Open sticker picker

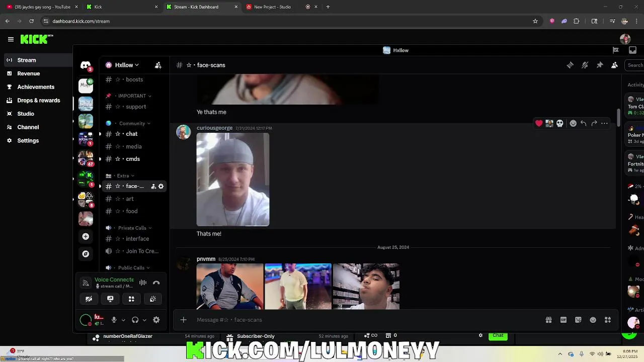click(578, 320)
